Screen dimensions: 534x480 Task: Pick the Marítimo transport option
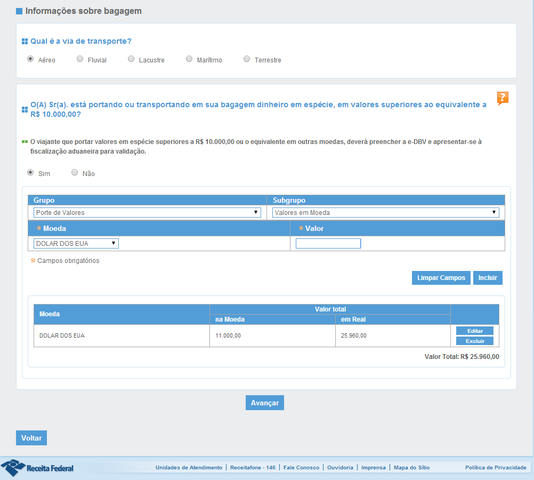189,59
